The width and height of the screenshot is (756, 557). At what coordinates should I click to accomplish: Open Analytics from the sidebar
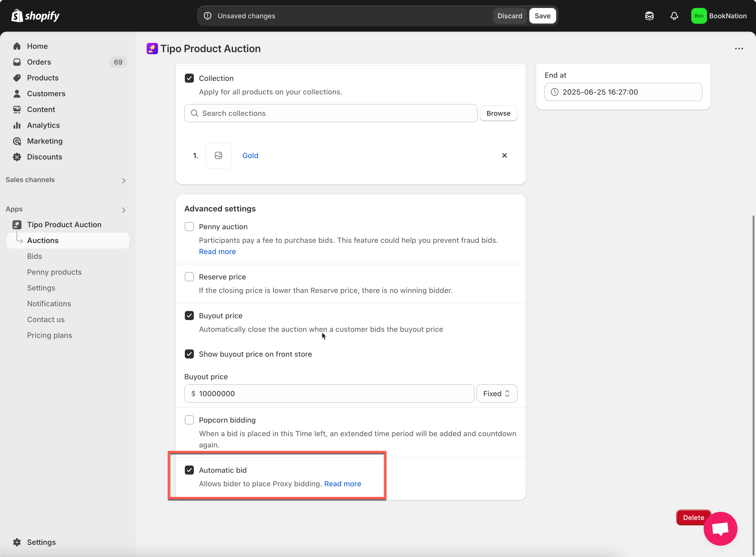click(43, 125)
